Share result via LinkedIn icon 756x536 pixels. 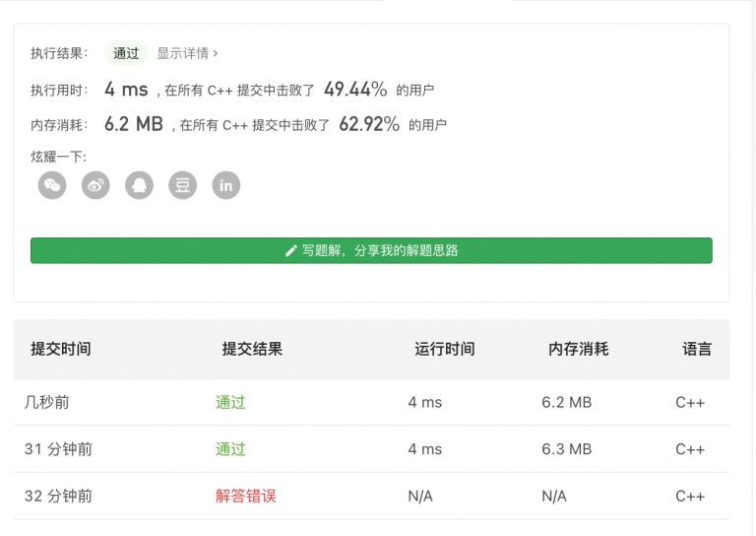tap(226, 185)
